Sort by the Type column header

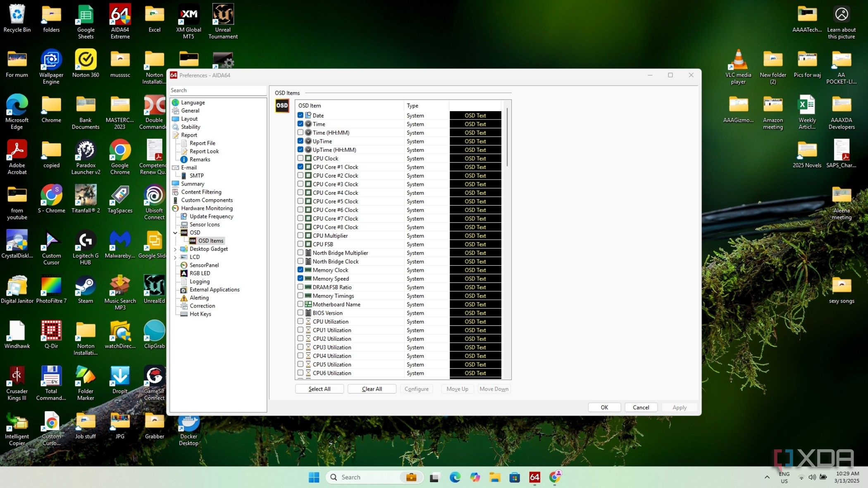426,106
